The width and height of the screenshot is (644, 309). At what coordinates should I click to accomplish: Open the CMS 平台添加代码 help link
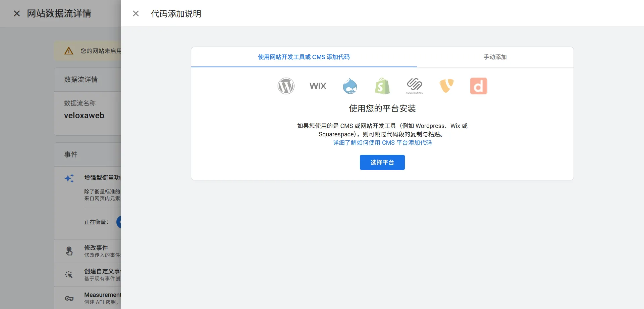click(x=382, y=142)
